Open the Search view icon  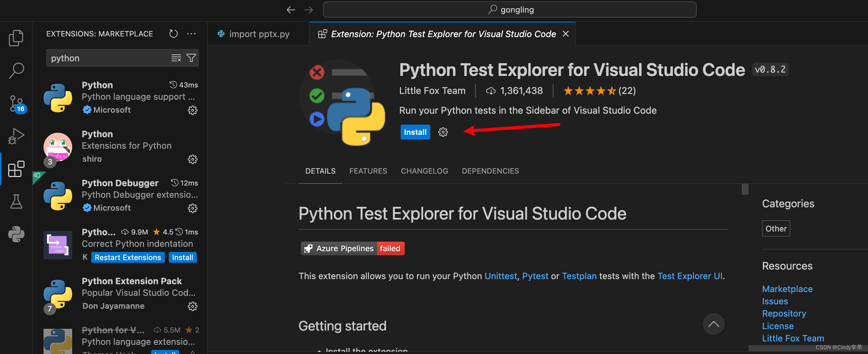pos(16,70)
